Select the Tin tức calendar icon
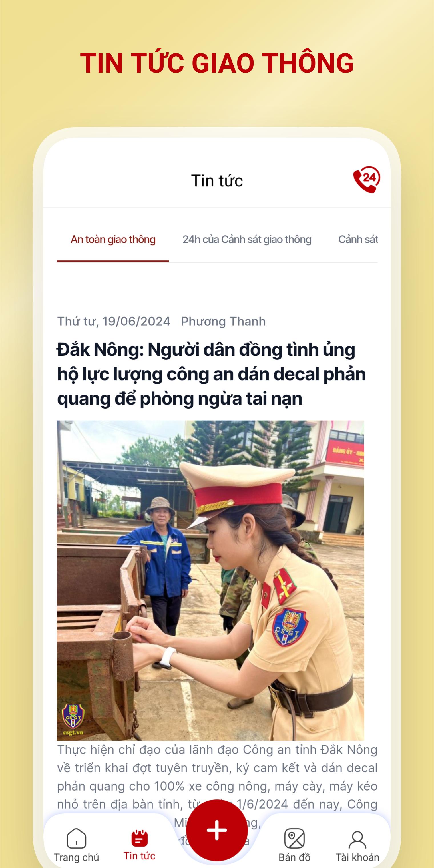The width and height of the screenshot is (434, 868). tap(140, 838)
